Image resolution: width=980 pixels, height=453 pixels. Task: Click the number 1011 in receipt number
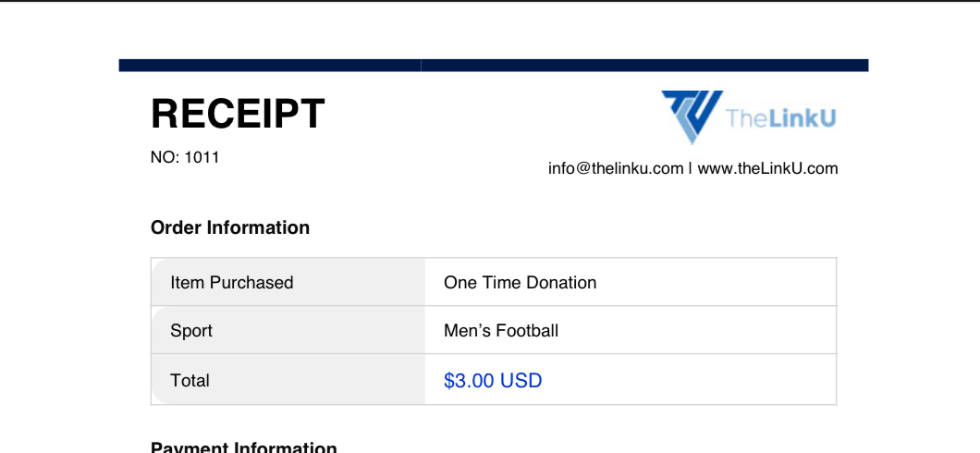point(202,157)
